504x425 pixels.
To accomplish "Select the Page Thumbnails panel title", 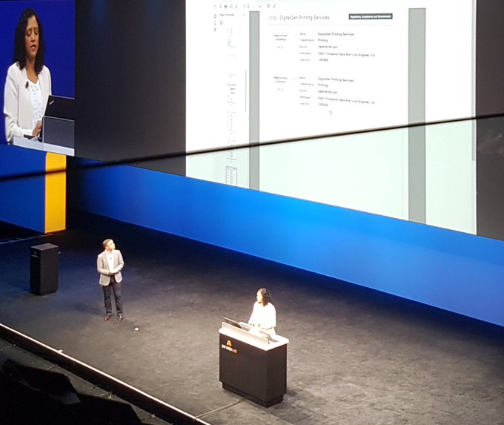I will point(227,15).
